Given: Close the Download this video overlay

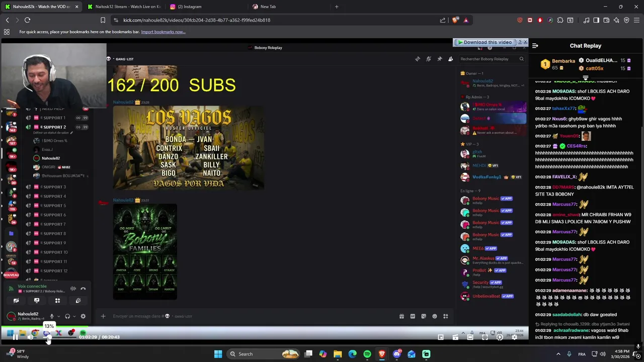Looking at the screenshot, I should 525,42.
